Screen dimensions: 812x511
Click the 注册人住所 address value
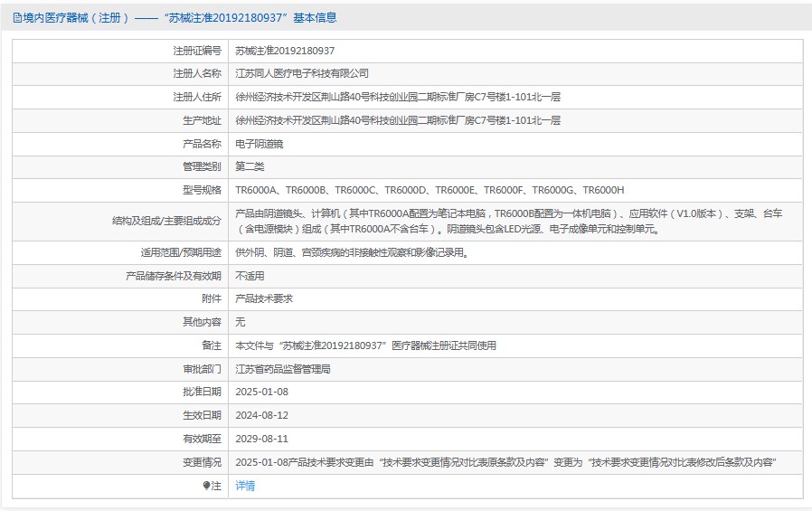[398, 97]
